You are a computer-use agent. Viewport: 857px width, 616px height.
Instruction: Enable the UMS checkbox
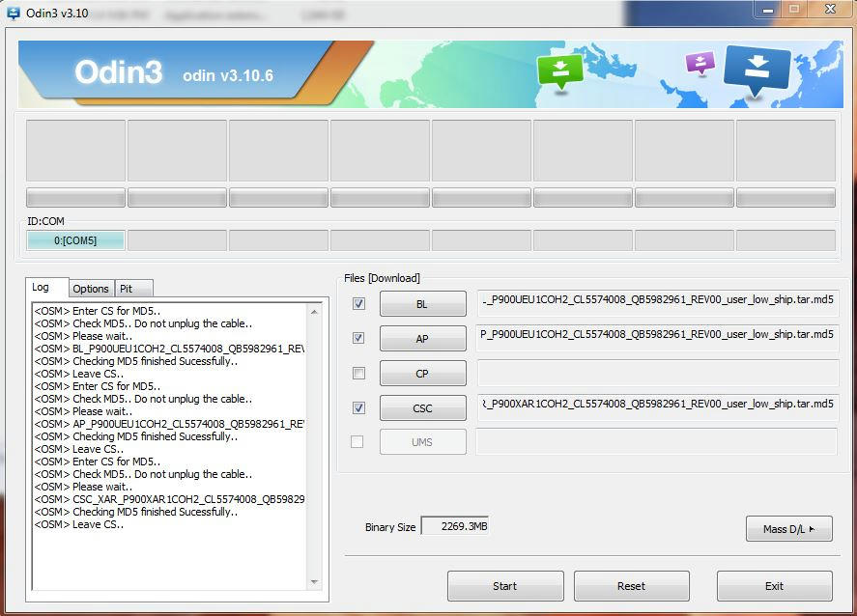[x=357, y=441]
